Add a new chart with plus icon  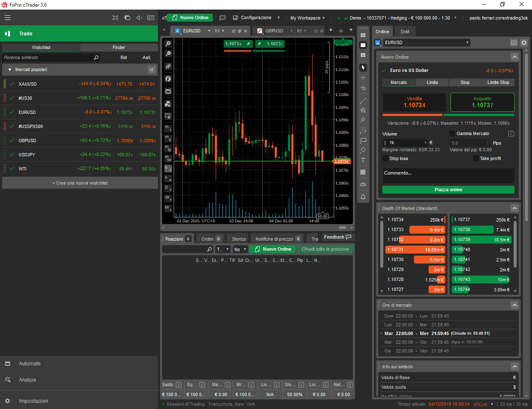[341, 31]
